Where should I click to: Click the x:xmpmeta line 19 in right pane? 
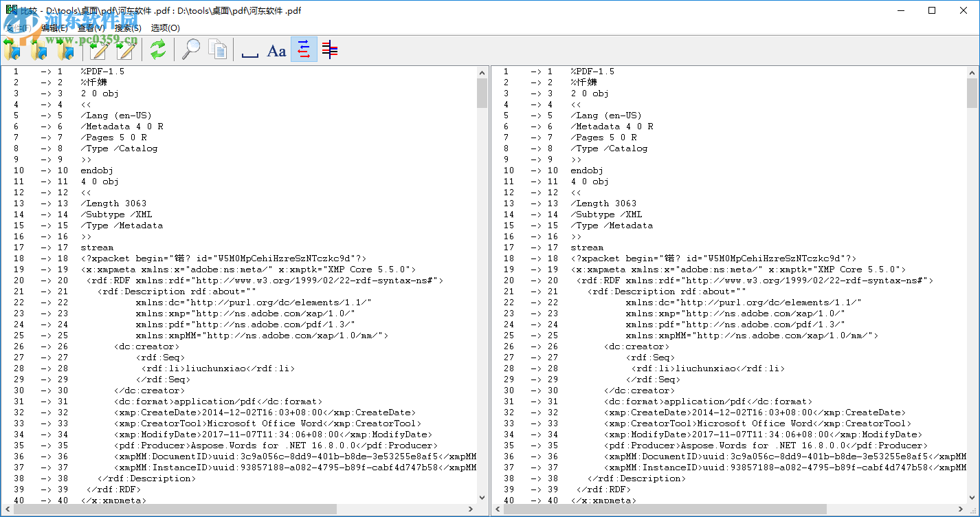click(738, 269)
